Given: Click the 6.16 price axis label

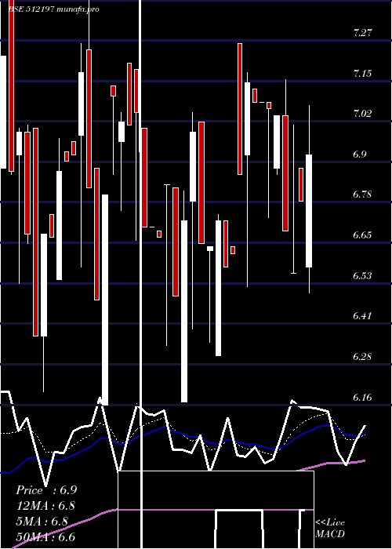Looking at the screenshot, I should (362, 398).
